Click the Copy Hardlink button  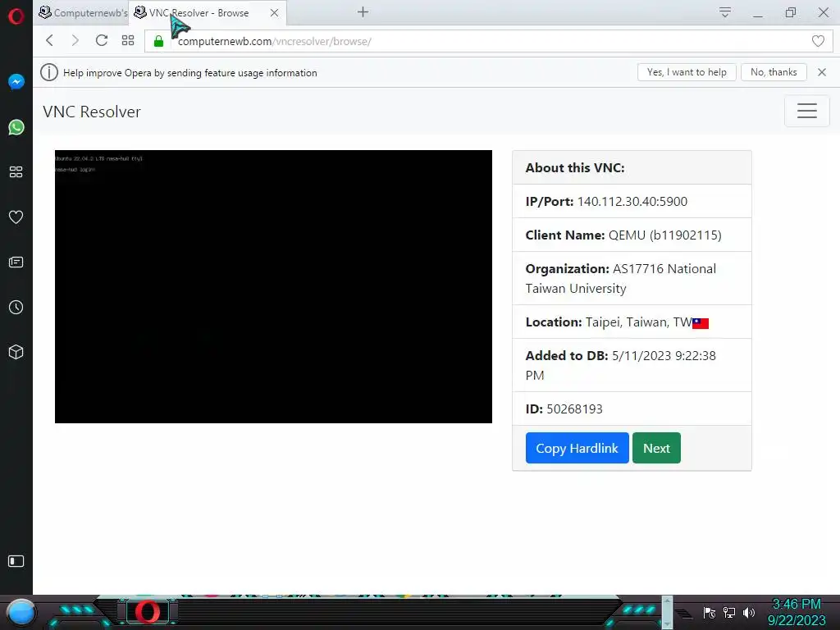pyautogui.click(x=577, y=448)
